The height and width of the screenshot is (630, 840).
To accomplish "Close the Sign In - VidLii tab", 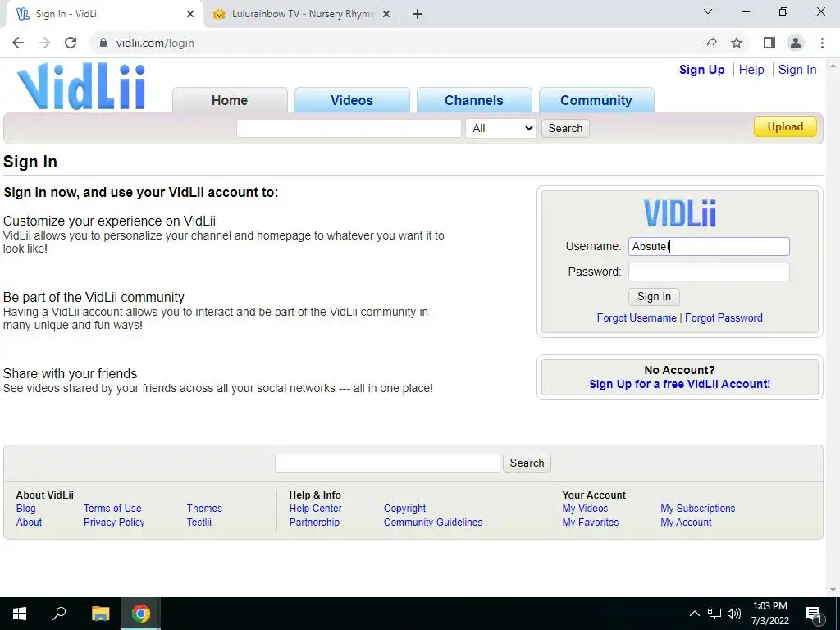I will 190,14.
